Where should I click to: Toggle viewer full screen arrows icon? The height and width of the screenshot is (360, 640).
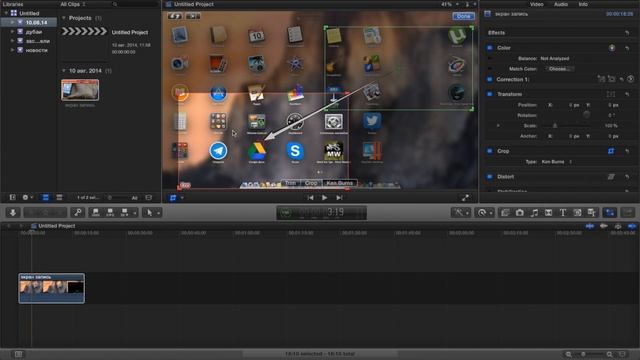click(465, 198)
